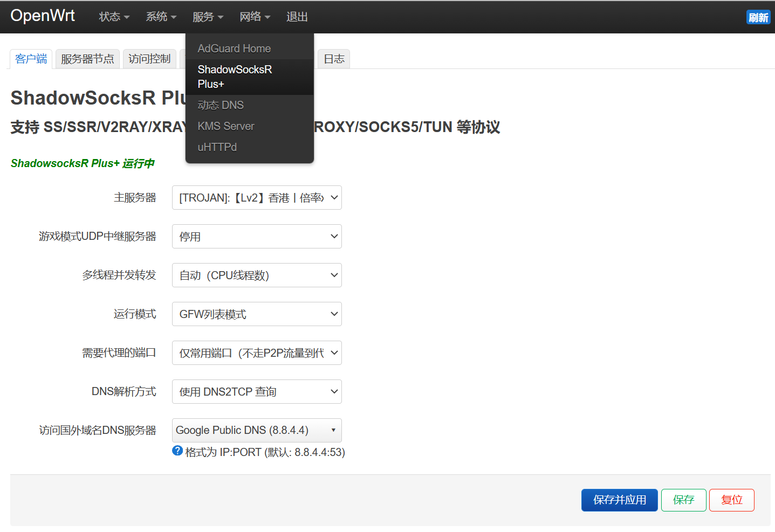Select 动态DNS from the services menu
Image resolution: width=775 pixels, height=532 pixels.
221,105
